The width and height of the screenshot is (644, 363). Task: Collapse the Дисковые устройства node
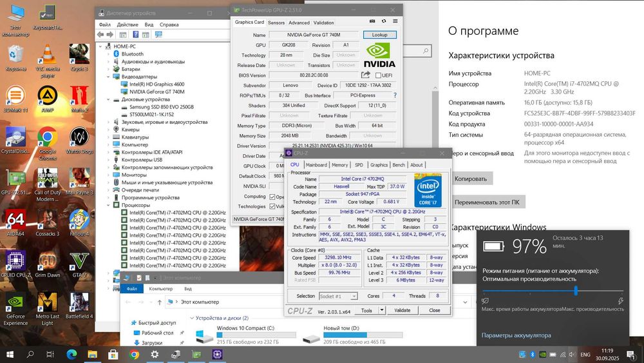pos(108,99)
